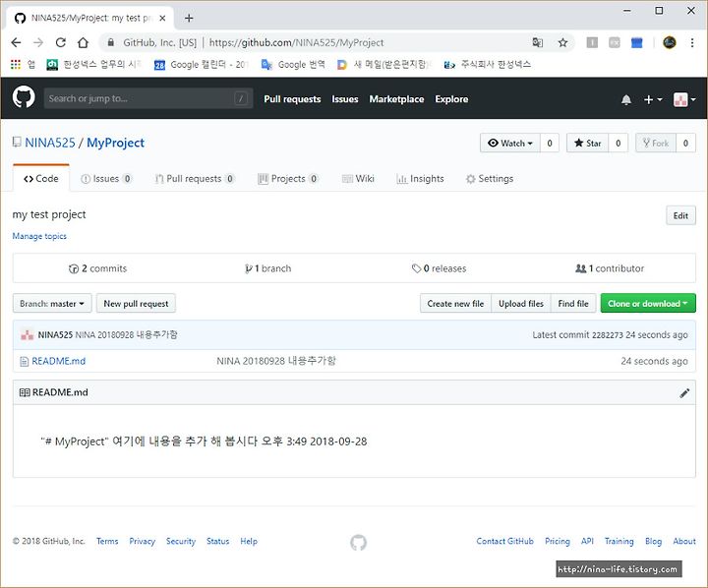This screenshot has height=588, width=708.
Task: Expand the Branch: master dropdown
Action: click(x=52, y=303)
